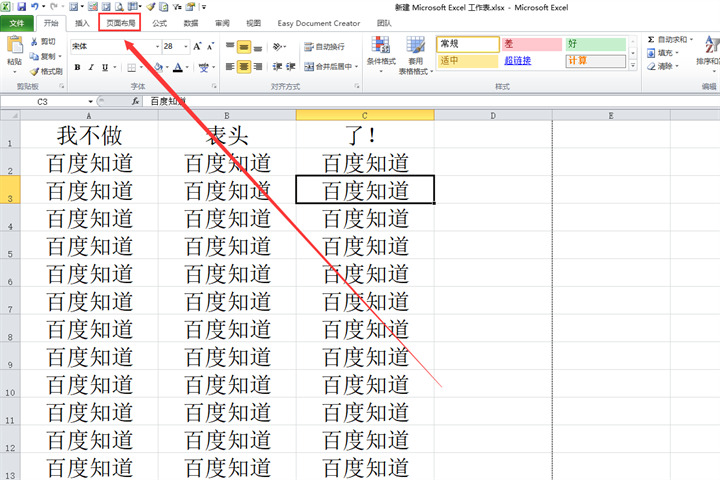Apply the 适中 Neutral yellow cell style
The width and height of the screenshot is (720, 480).
coord(467,61)
